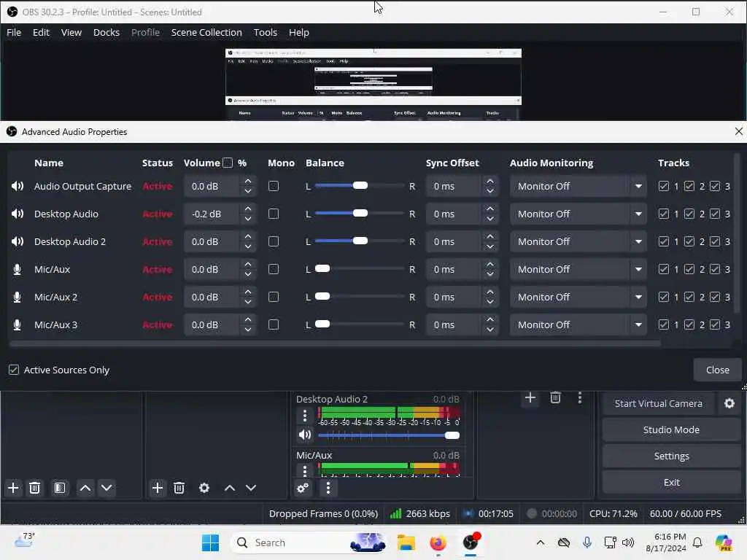Uncheck track 1 for Audio Output Capture
Screen dimensions: 747x560
coord(664,186)
